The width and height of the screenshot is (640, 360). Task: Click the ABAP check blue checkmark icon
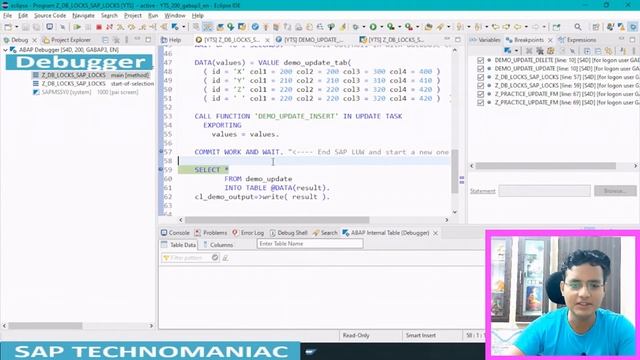(255, 27)
